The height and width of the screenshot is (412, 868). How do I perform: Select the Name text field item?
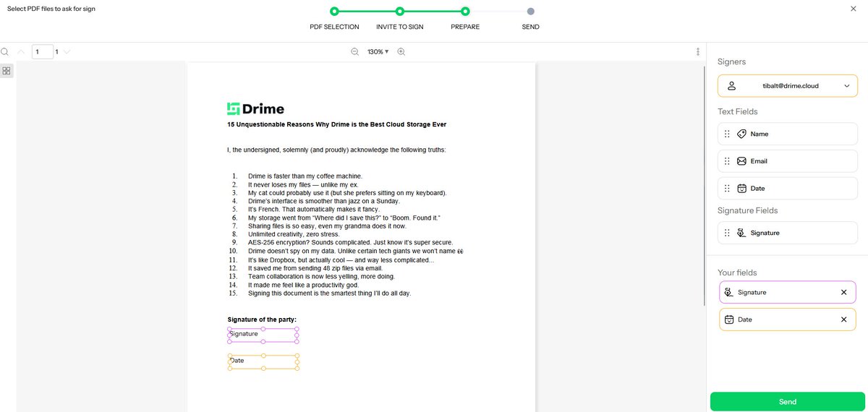788,134
